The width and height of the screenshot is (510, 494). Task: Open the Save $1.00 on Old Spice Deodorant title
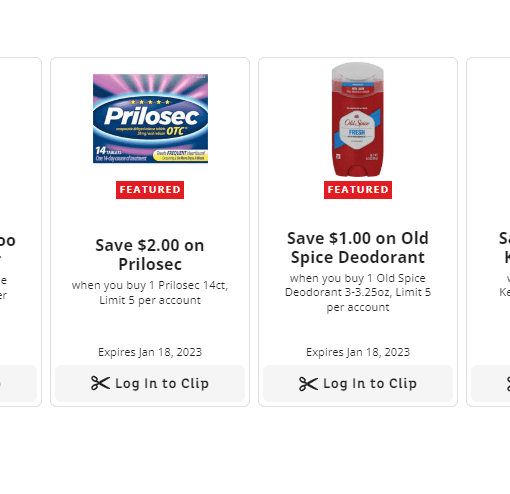(x=358, y=248)
